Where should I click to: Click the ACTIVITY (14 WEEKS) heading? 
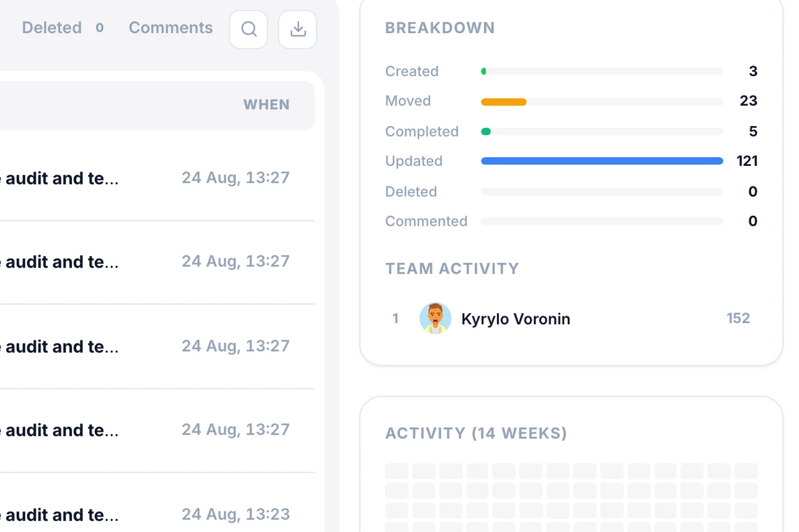pyautogui.click(x=476, y=433)
